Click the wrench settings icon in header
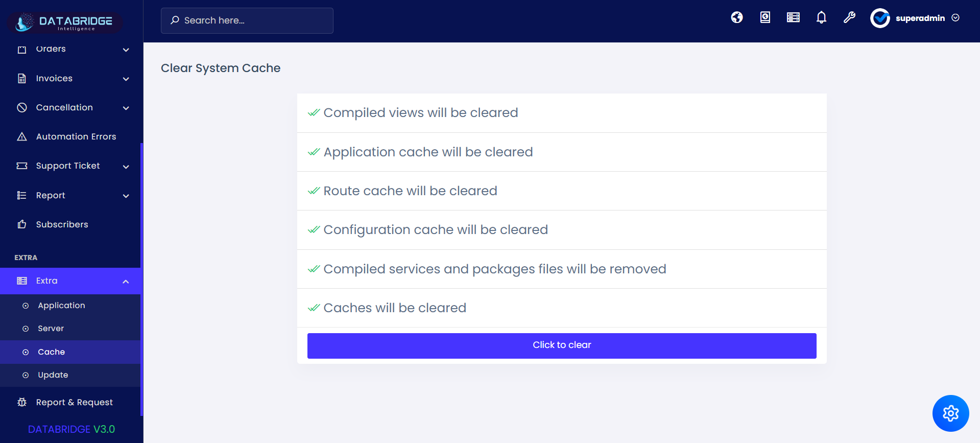Image resolution: width=980 pixels, height=443 pixels. click(849, 18)
